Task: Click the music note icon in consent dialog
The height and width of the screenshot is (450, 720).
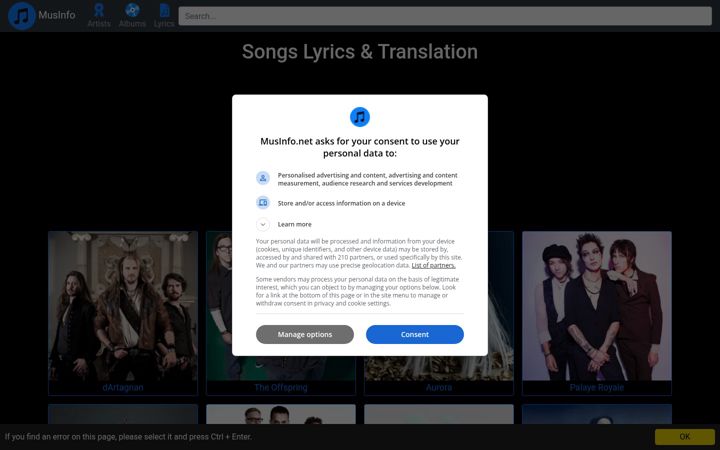Action: (x=360, y=117)
